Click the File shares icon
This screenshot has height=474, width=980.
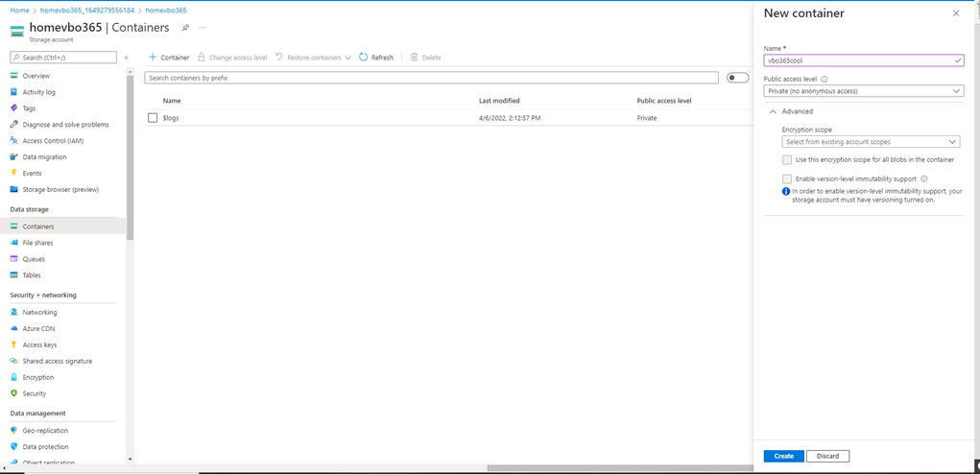(13, 243)
